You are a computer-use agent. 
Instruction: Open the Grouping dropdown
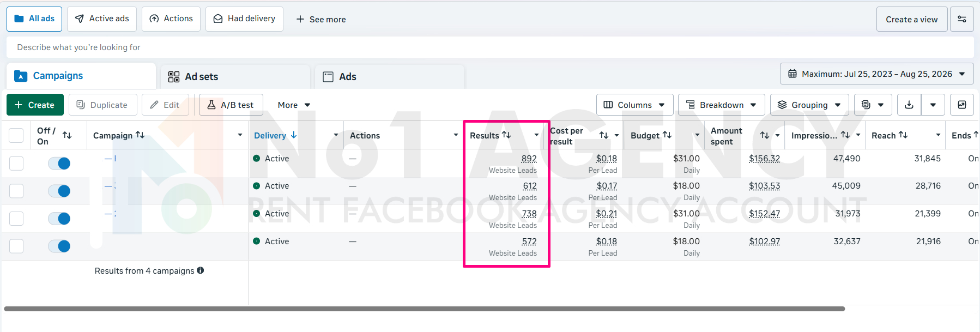809,105
